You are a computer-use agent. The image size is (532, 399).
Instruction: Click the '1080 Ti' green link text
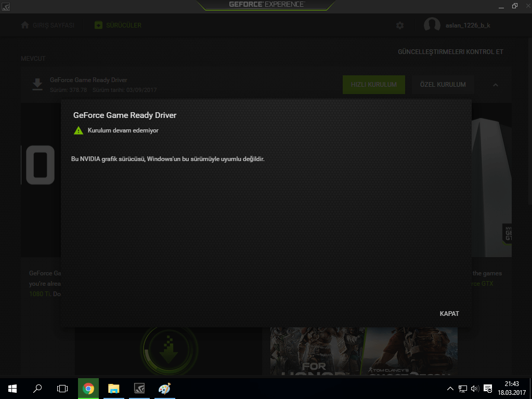[40, 294]
